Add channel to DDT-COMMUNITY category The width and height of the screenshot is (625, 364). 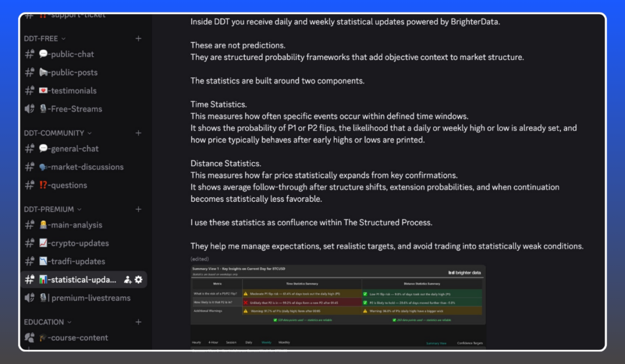coord(138,133)
